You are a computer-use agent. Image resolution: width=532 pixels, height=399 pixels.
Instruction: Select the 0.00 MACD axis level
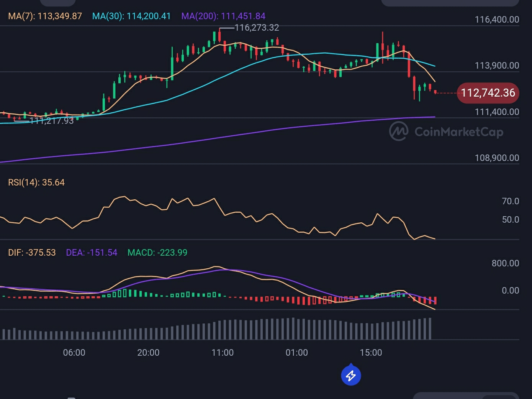tap(511, 291)
